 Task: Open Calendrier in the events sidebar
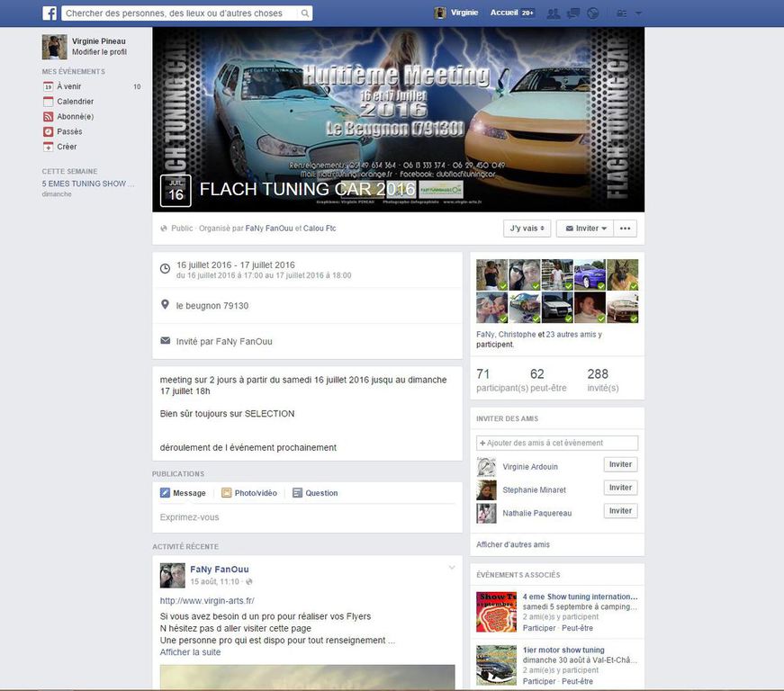(x=75, y=102)
